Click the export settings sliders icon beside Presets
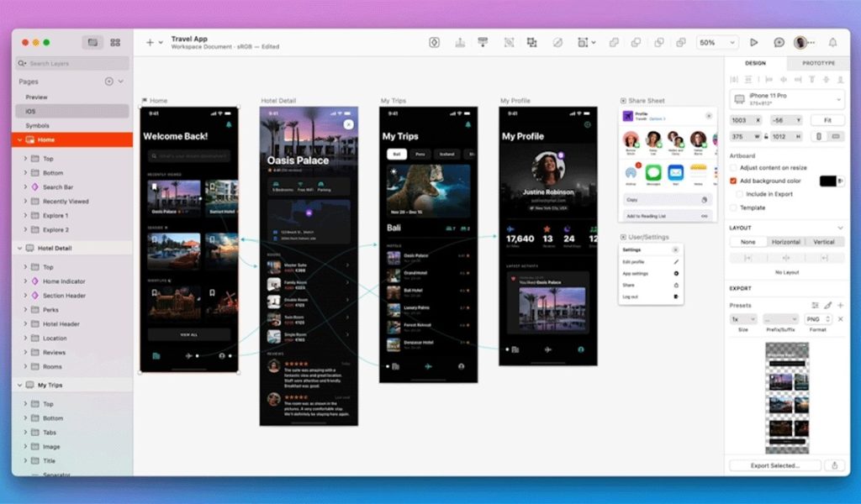The height and width of the screenshot is (504, 861). (815, 305)
